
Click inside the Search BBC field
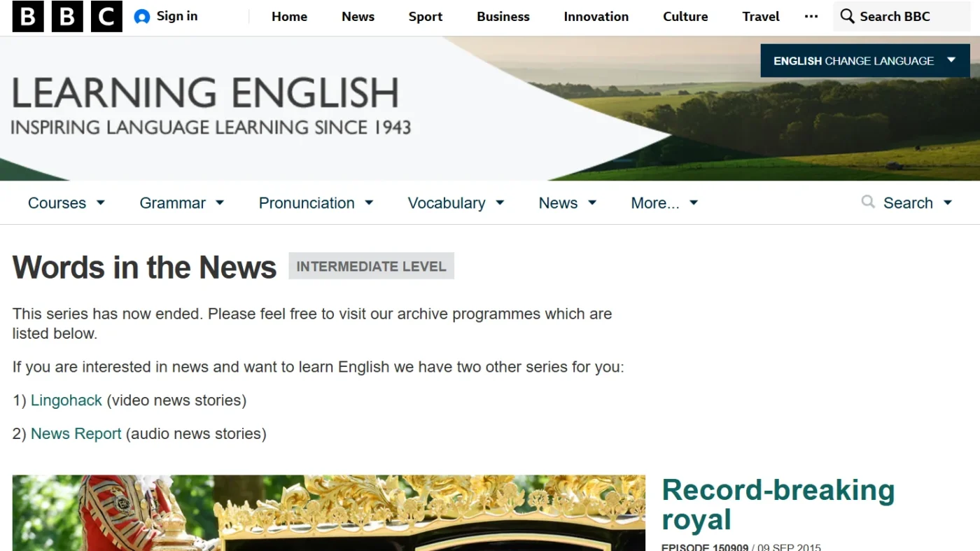click(x=903, y=15)
